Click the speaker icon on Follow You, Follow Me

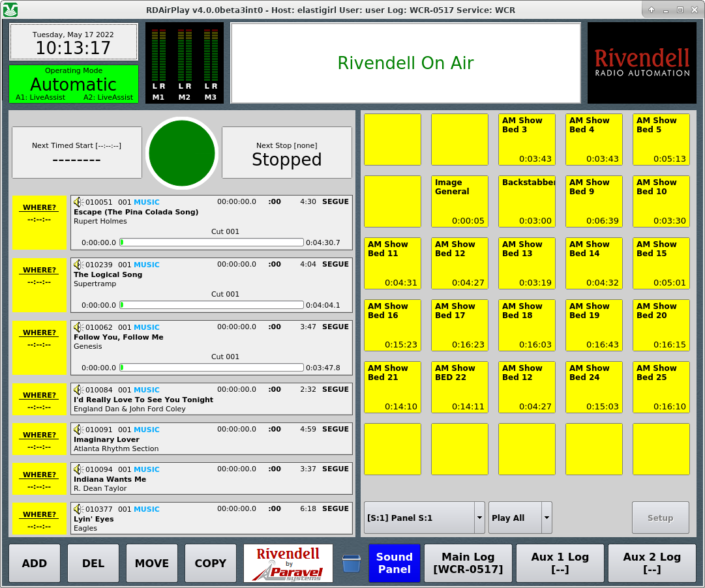coord(78,327)
